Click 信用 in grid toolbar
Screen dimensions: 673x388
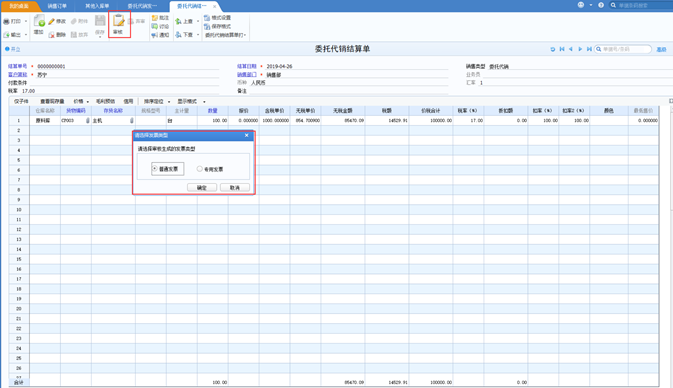click(128, 102)
